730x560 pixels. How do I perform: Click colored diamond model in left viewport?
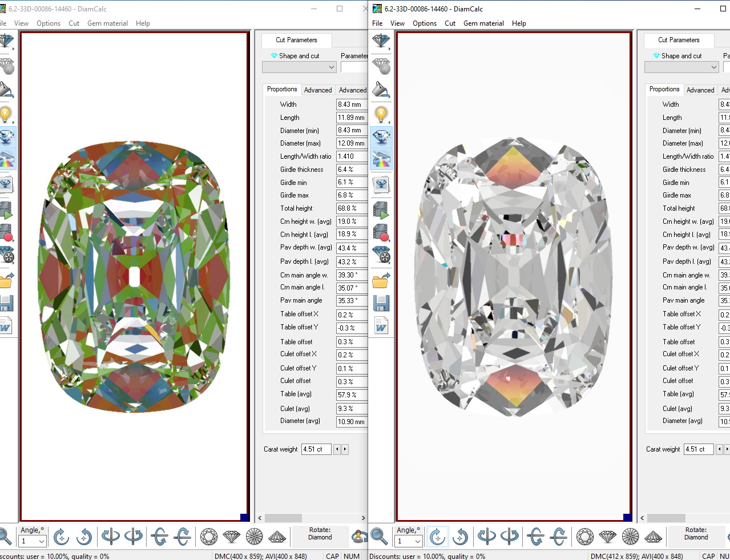click(x=135, y=277)
